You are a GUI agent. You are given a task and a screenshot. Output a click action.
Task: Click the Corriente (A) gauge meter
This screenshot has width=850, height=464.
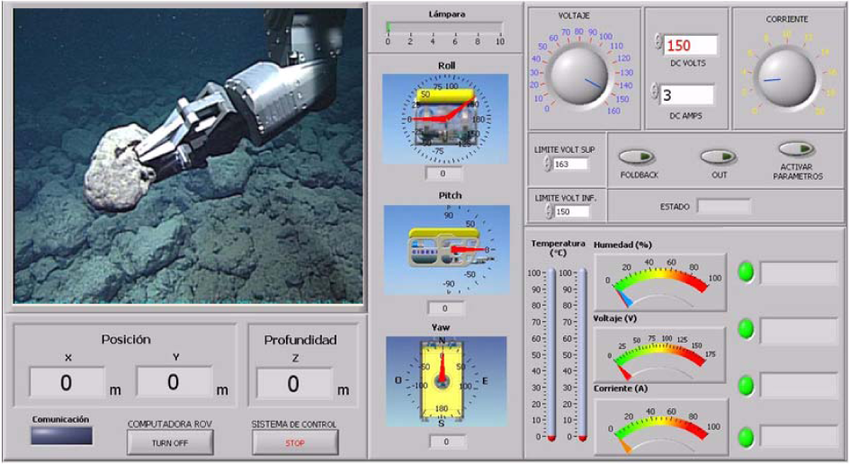[x=661, y=427]
